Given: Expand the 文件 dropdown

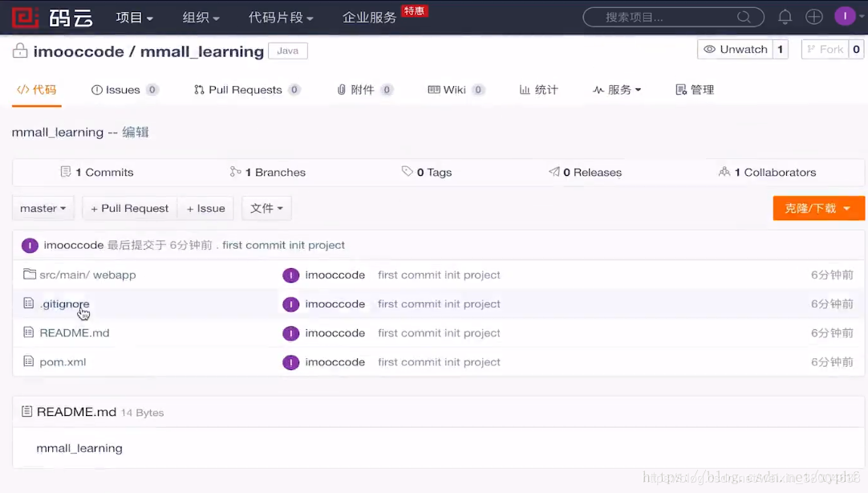Looking at the screenshot, I should (x=266, y=208).
